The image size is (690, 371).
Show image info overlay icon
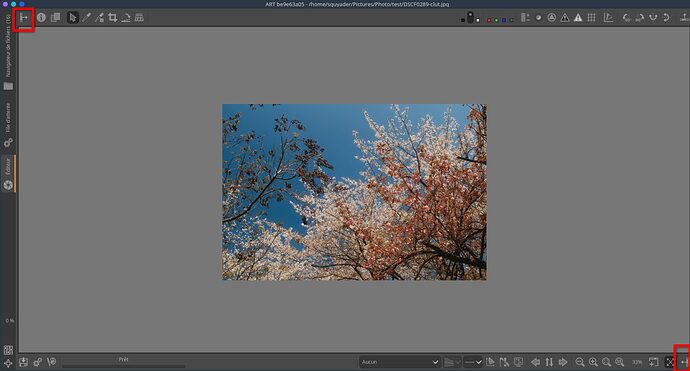click(41, 18)
